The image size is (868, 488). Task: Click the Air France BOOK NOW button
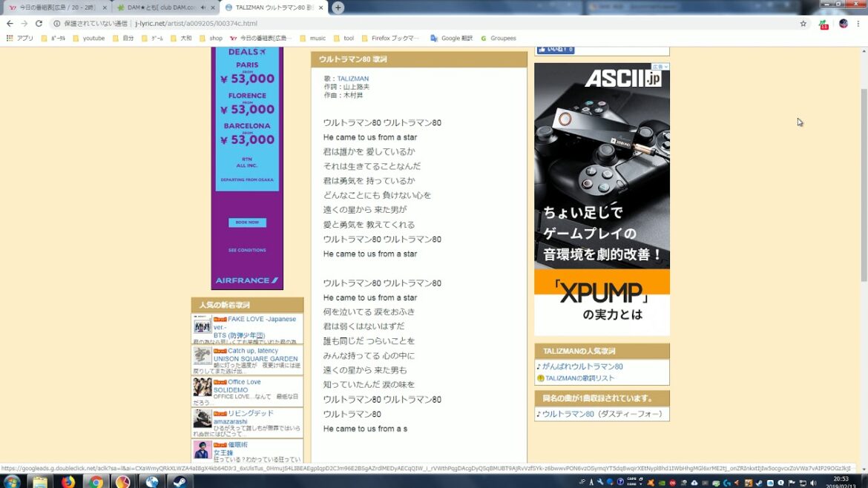247,222
